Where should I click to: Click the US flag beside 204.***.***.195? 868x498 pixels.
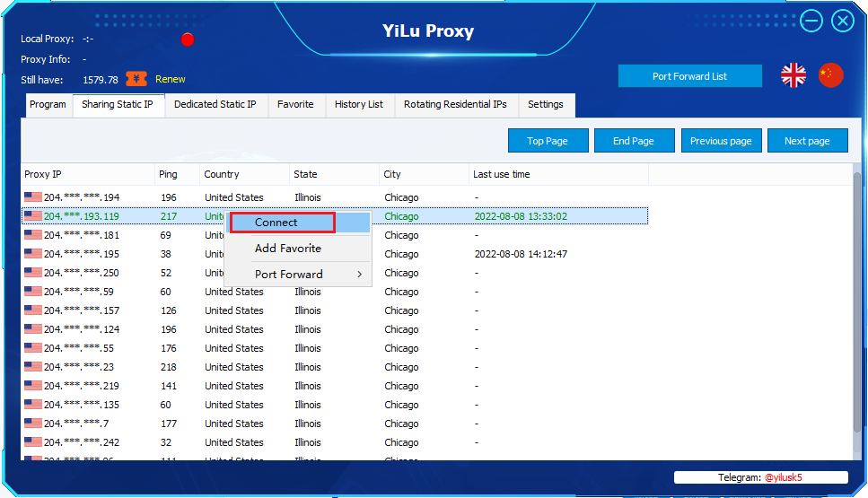(33, 253)
